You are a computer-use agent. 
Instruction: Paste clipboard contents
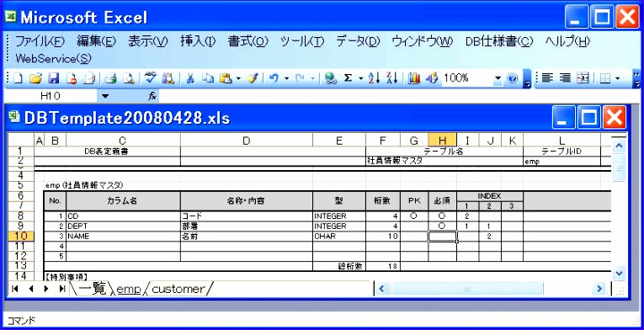(x=225, y=78)
